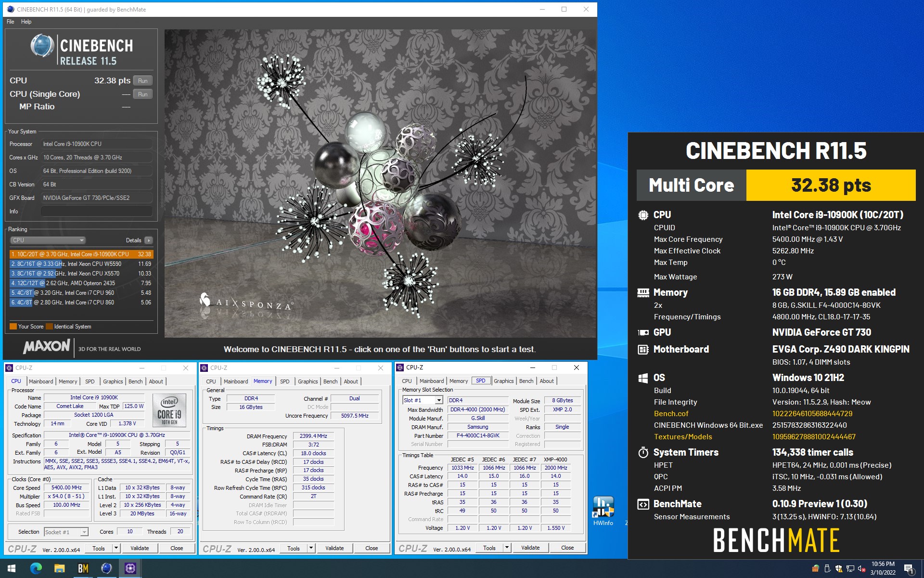924x578 pixels.
Task: Expand Tools arrow in middle CPU-Z window
Action: click(x=311, y=548)
